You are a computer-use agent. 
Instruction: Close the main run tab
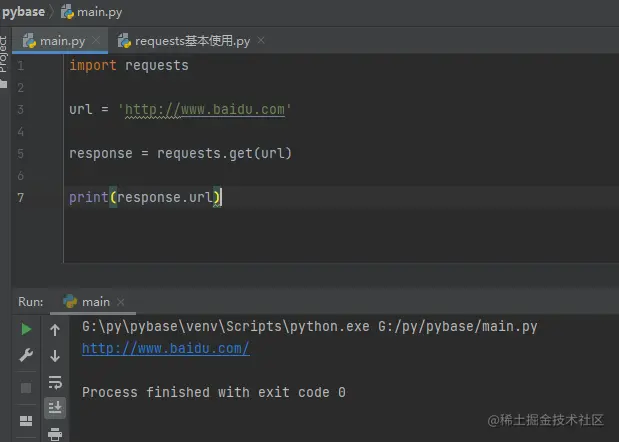121,302
